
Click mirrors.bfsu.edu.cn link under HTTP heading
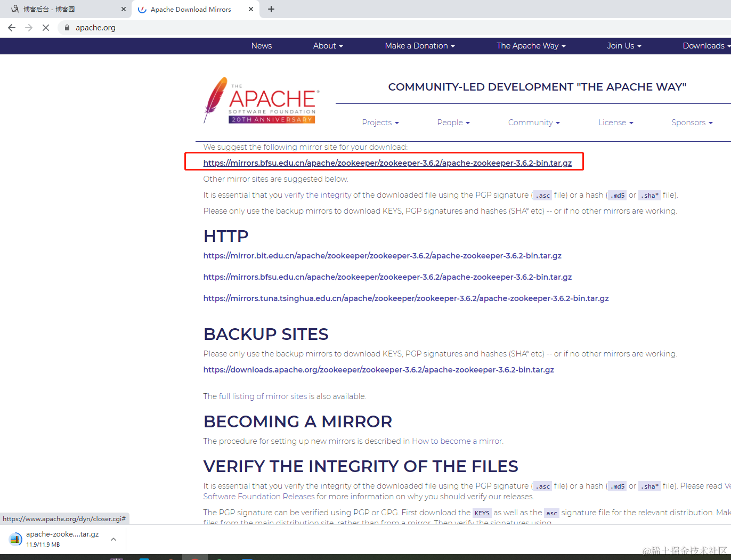pyautogui.click(x=387, y=277)
